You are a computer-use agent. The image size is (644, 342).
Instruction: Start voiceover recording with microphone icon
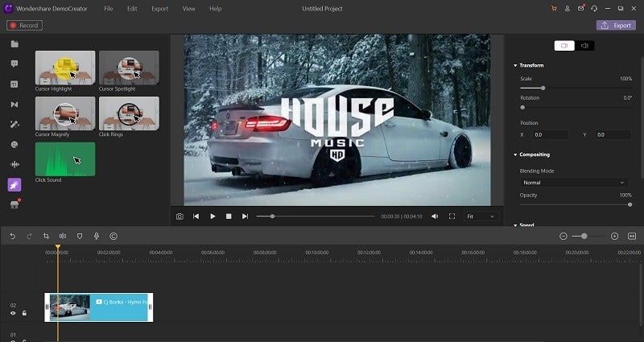click(97, 236)
